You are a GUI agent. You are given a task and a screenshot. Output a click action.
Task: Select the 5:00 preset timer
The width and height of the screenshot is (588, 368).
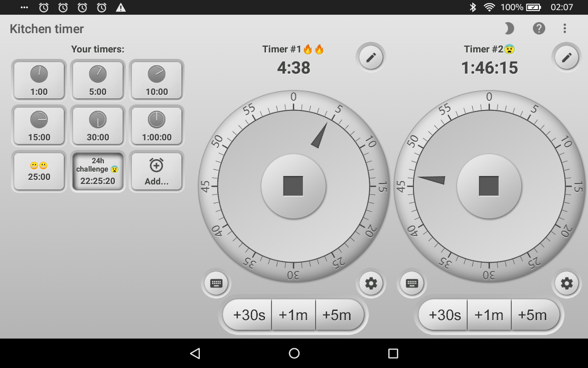click(98, 80)
